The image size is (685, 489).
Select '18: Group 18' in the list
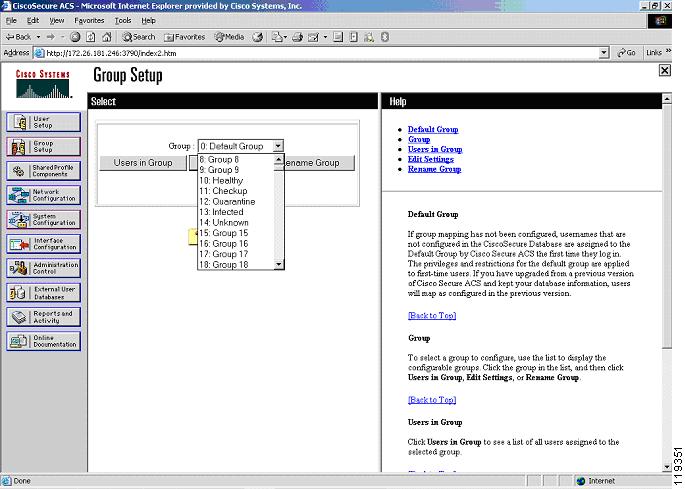pyautogui.click(x=236, y=264)
